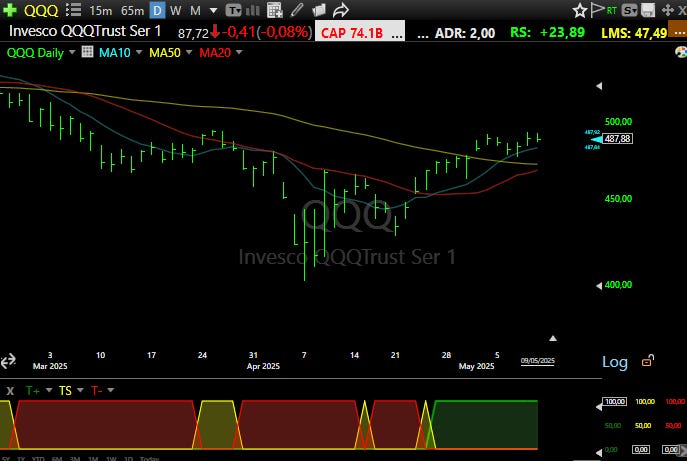
Task: Click the indicator pane's lower scale triangle
Action: click(599, 453)
